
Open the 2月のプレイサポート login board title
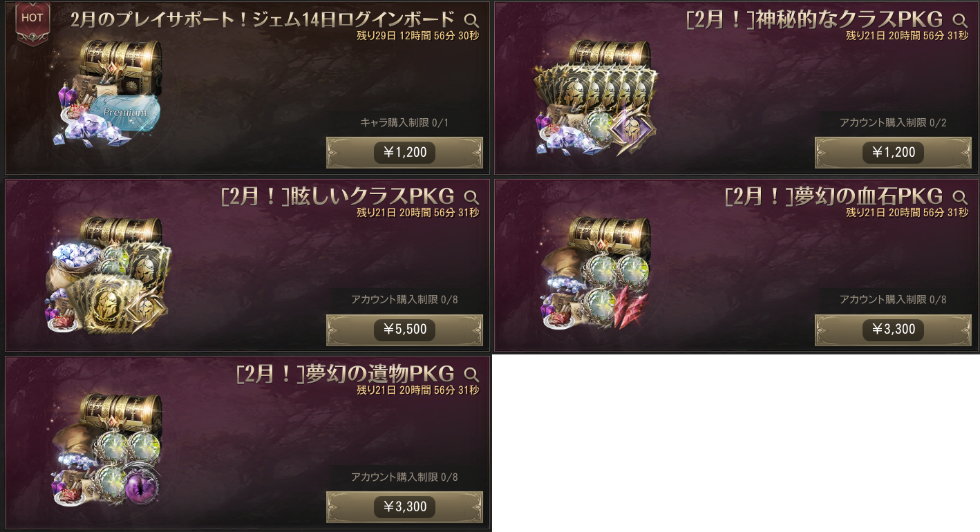click(x=263, y=19)
